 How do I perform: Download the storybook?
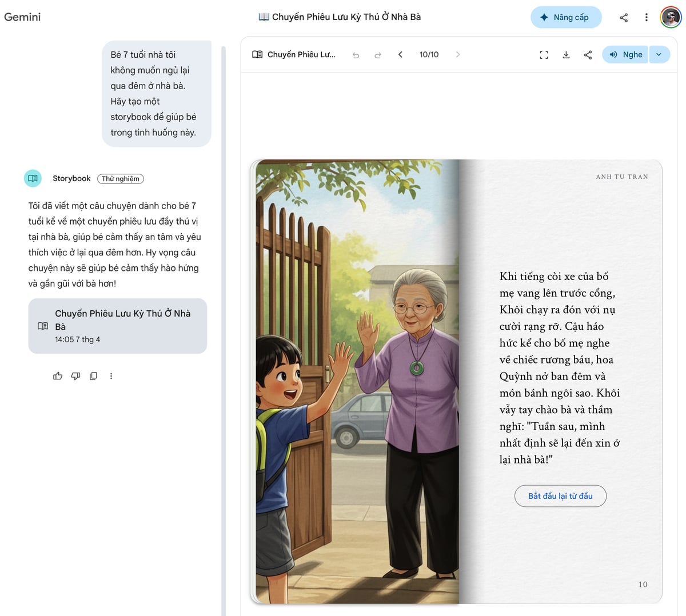[x=566, y=55]
